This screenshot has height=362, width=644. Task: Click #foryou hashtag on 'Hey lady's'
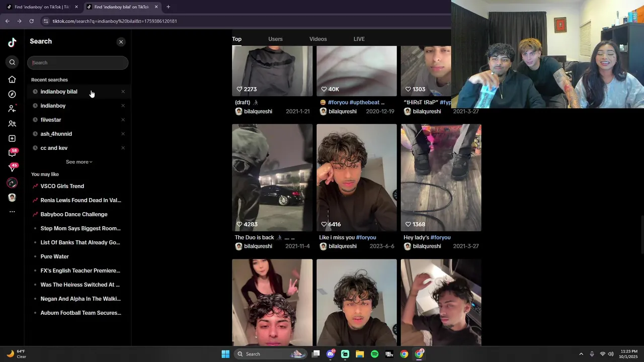point(440,237)
